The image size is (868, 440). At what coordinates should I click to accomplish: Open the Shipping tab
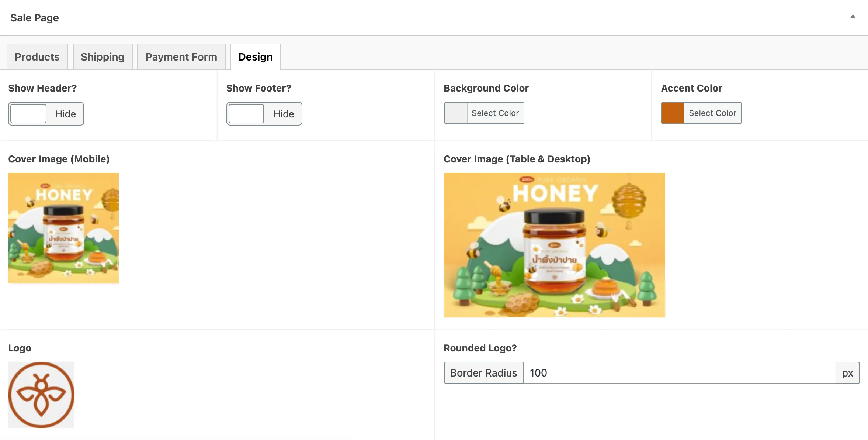pyautogui.click(x=103, y=57)
